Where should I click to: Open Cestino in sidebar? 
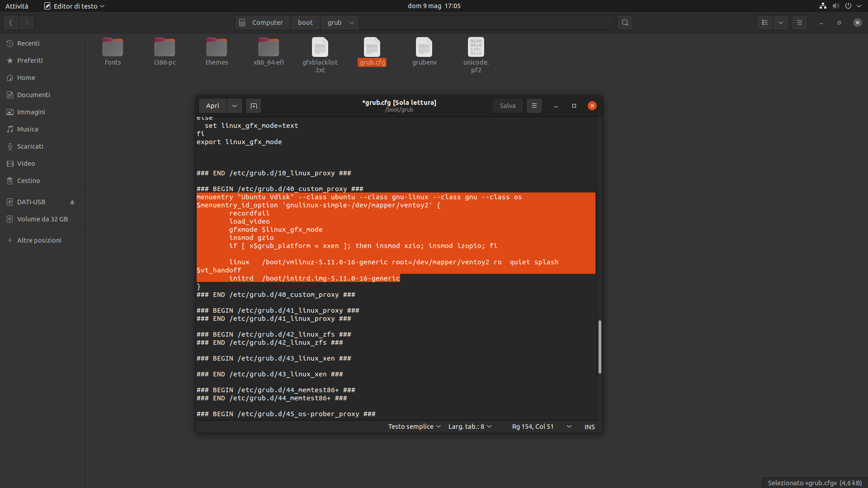click(42, 181)
